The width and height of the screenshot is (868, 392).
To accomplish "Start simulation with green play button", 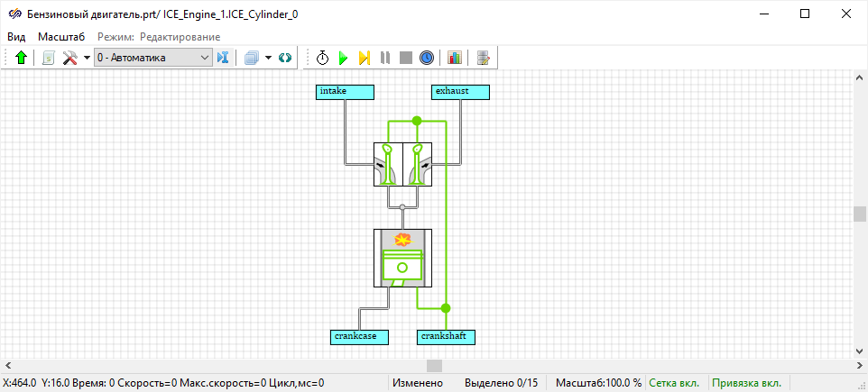I will tap(343, 58).
